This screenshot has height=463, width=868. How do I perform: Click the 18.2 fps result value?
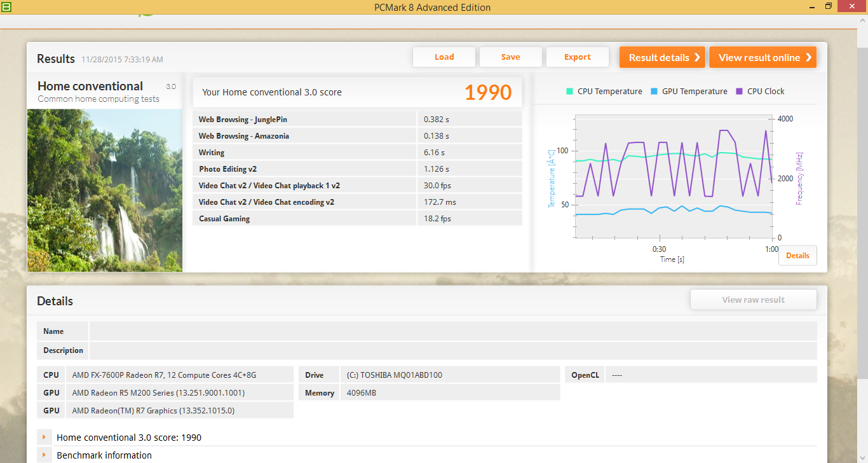(x=437, y=219)
